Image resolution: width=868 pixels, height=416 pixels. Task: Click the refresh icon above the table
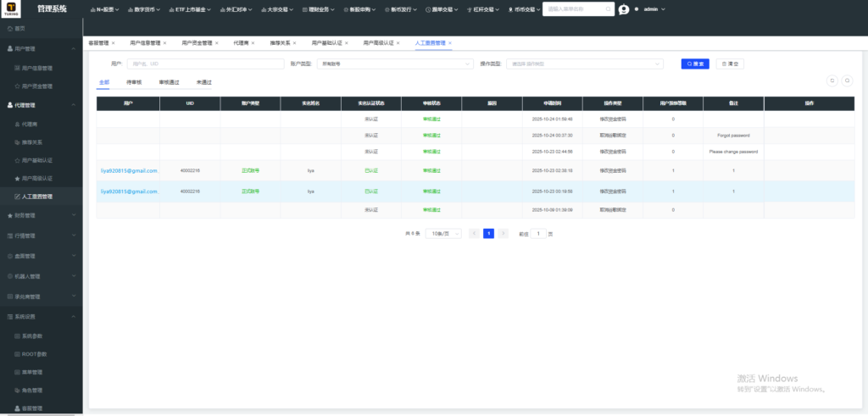pos(832,80)
